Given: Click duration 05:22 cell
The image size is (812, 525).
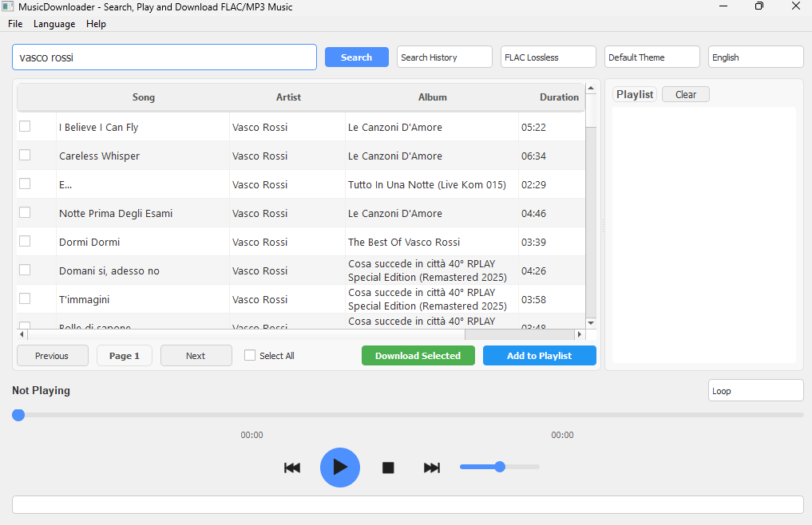Looking at the screenshot, I should tap(533, 128).
